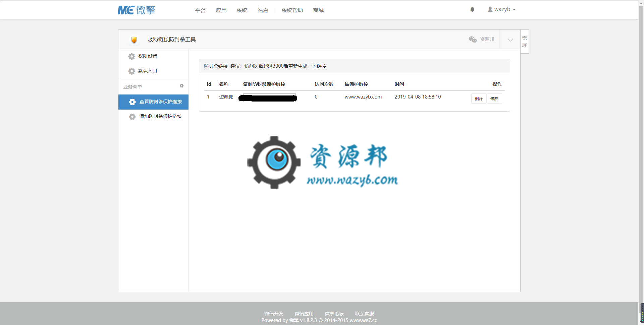644x325 pixels.
Task: Click the MC 微擎 logo
Action: click(x=137, y=10)
